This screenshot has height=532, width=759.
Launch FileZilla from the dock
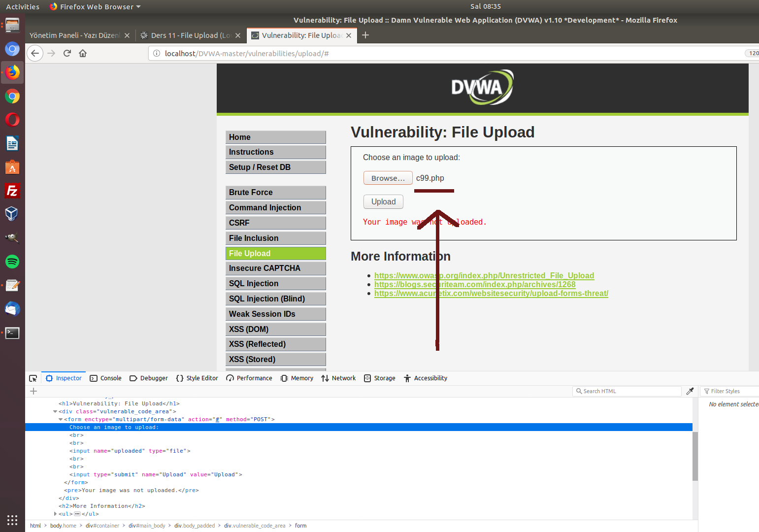[x=12, y=191]
